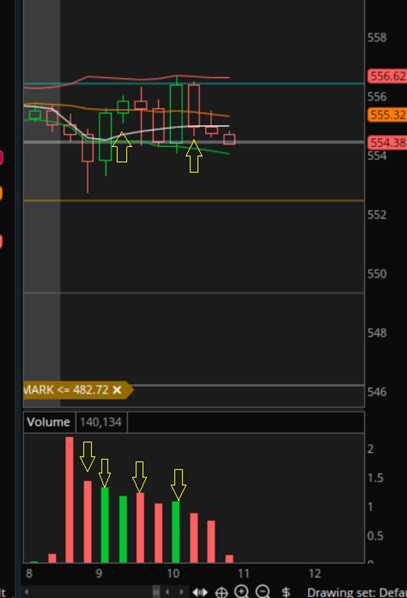The width and height of the screenshot is (407, 598).
Task: Click the 9 hour label on time axis
Action: point(99,574)
